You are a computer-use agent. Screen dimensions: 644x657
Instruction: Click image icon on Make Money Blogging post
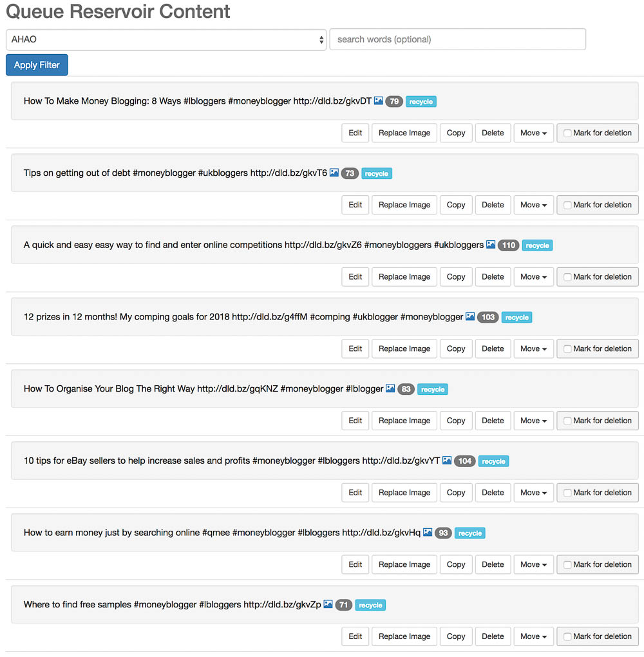pos(379,101)
